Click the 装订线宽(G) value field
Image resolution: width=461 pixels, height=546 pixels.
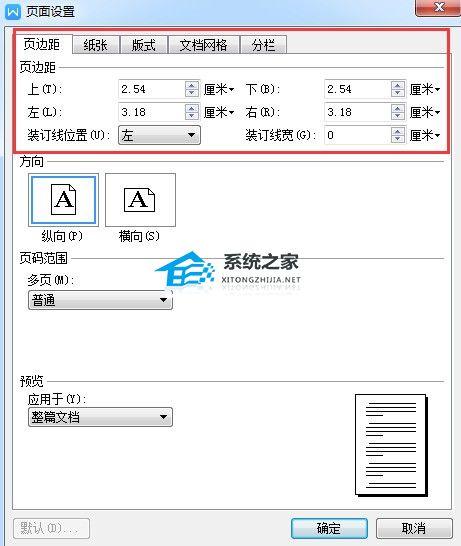pyautogui.click(x=358, y=135)
